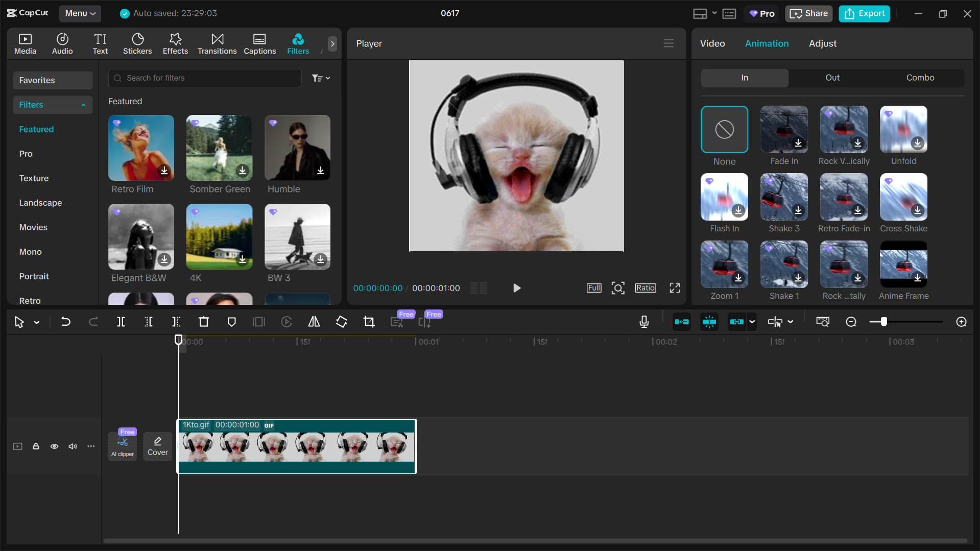Select the Crop icon in the timeline toolbar
Viewport: 980px width, 551px height.
[369, 322]
